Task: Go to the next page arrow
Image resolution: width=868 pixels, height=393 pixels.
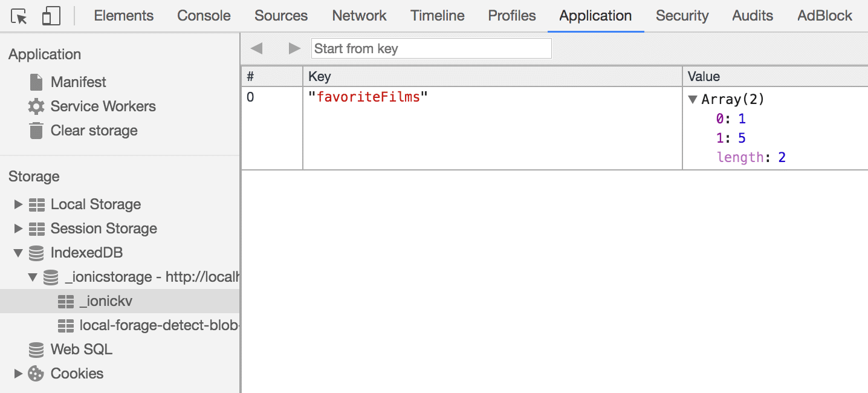Action: point(294,48)
